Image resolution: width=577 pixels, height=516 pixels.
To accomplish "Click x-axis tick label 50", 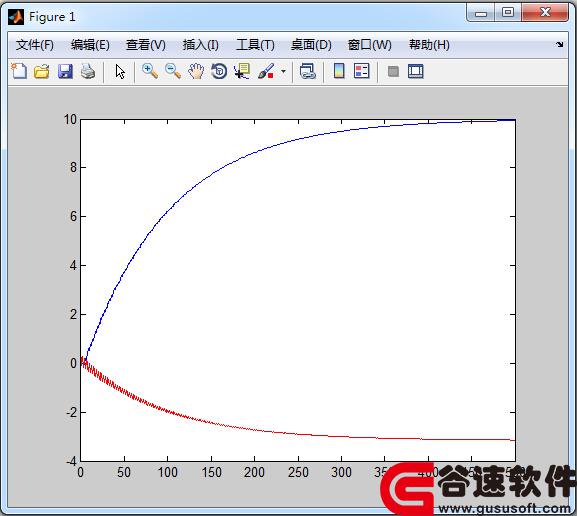I will [x=124, y=473].
